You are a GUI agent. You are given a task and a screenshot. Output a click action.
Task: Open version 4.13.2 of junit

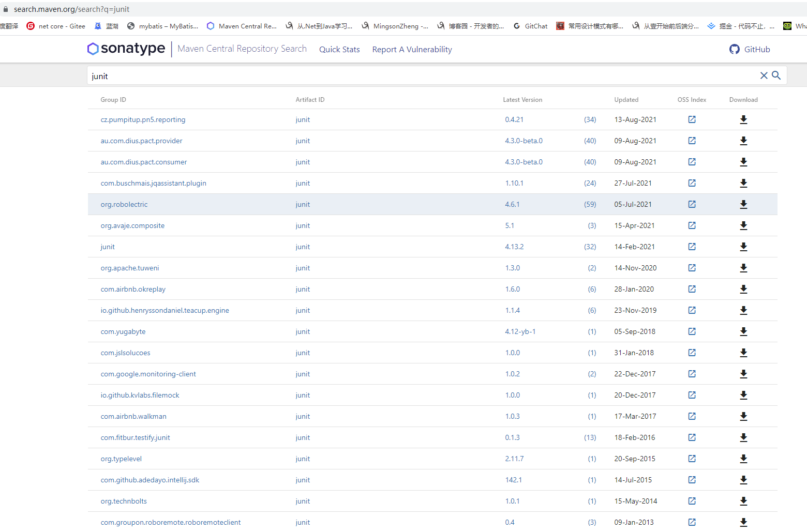tap(514, 247)
